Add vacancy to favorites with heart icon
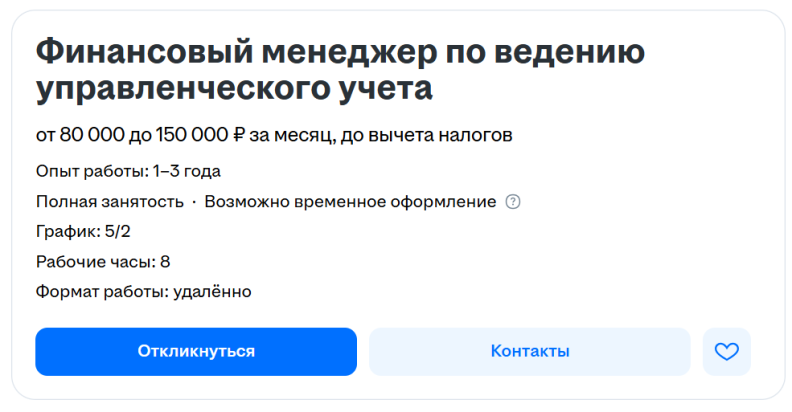This screenshot has width=792, height=412. point(726,351)
